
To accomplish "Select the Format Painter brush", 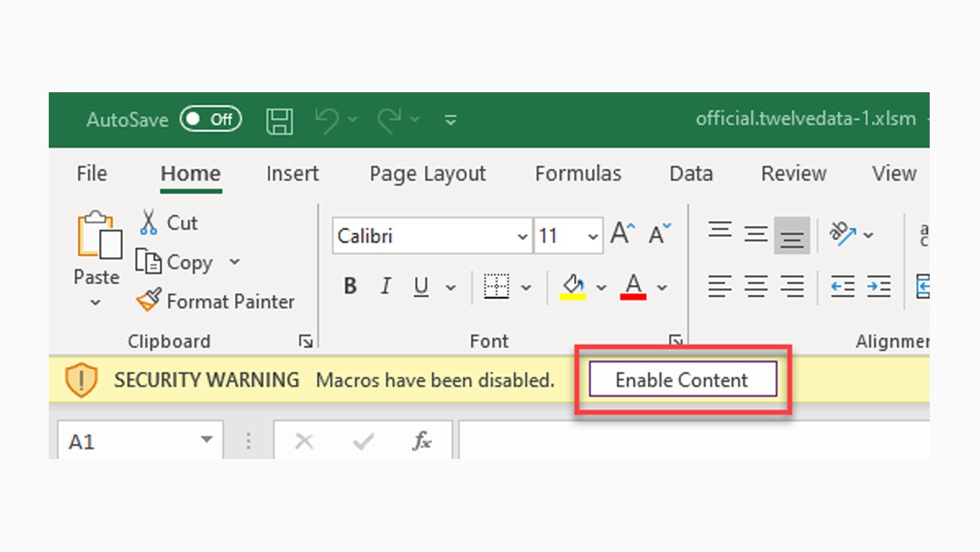I will pos(216,301).
